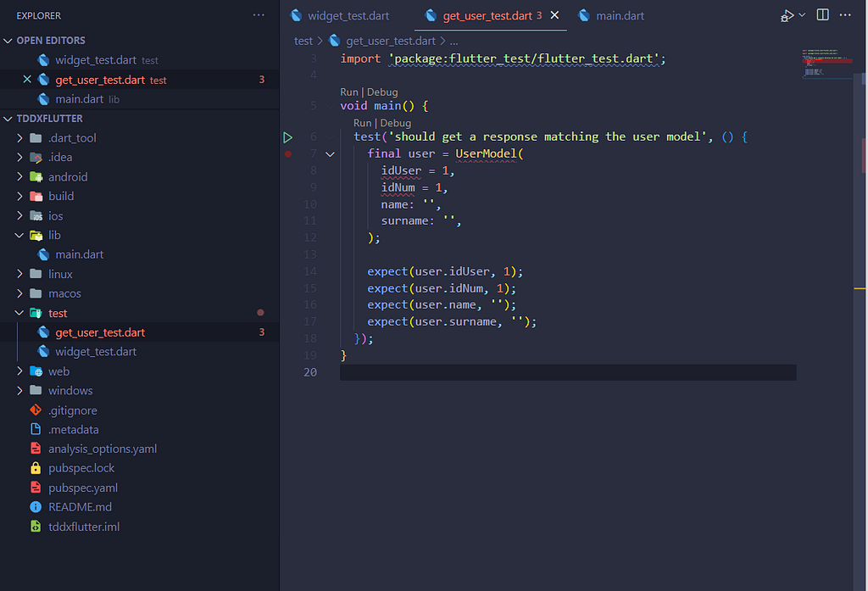Open editor more actions ellipsis at top right
This screenshot has width=868, height=591.
pyautogui.click(x=845, y=15)
